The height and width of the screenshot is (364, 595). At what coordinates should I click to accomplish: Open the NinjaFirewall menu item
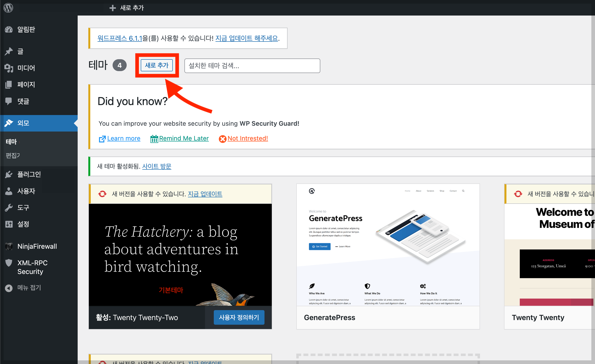tap(37, 246)
